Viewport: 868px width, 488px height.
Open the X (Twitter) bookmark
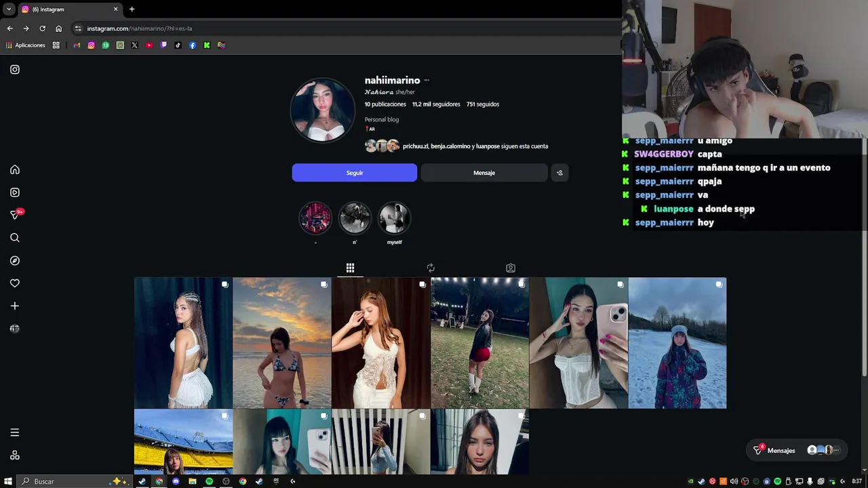(x=134, y=45)
